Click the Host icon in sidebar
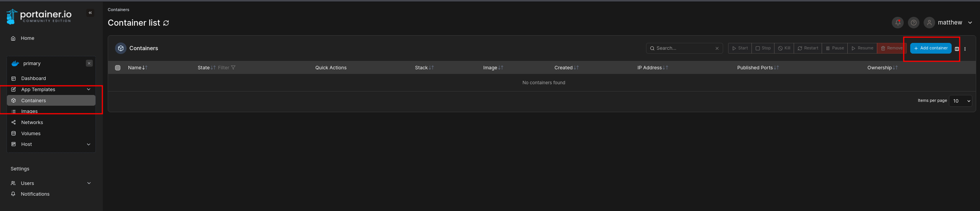This screenshot has height=211, width=980. point(13,144)
